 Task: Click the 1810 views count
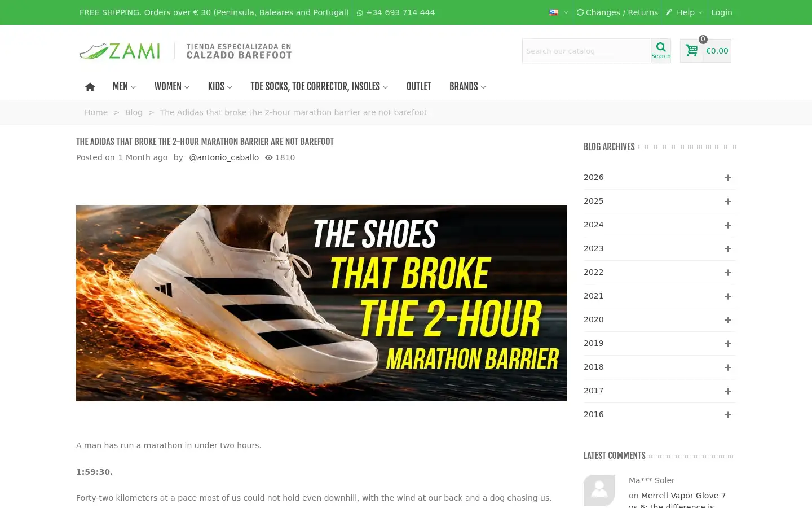tap(280, 157)
